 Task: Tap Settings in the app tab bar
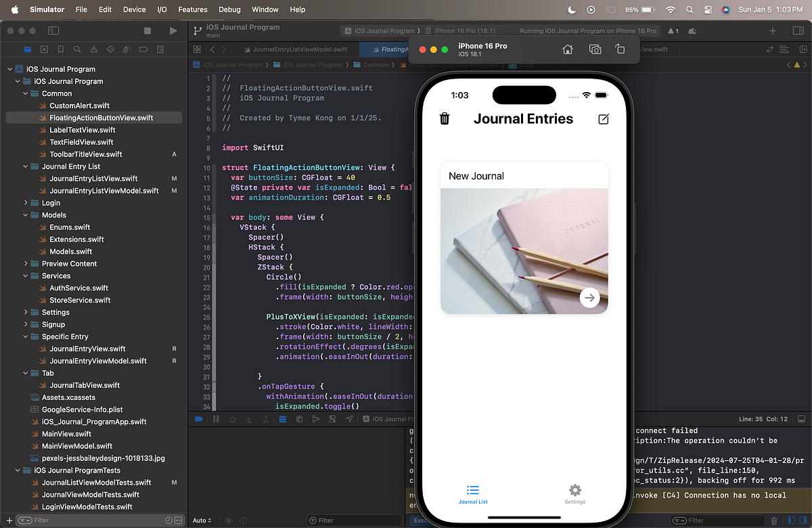coord(574,493)
